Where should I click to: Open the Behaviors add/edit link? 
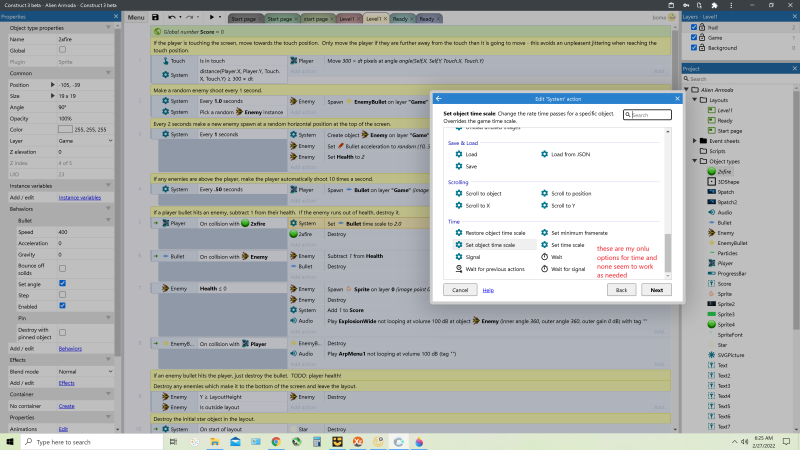pyautogui.click(x=70, y=348)
